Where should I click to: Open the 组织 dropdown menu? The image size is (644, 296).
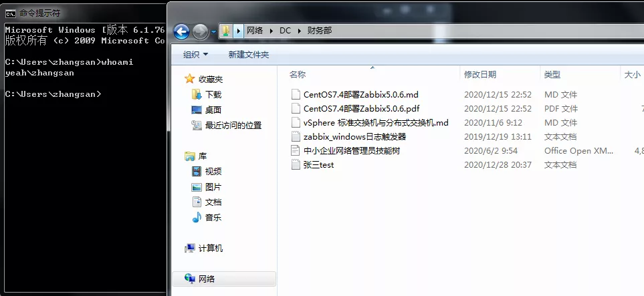196,54
